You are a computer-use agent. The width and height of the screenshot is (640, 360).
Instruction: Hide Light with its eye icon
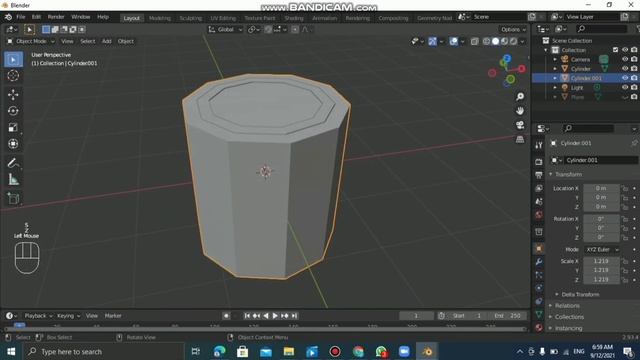click(625, 87)
